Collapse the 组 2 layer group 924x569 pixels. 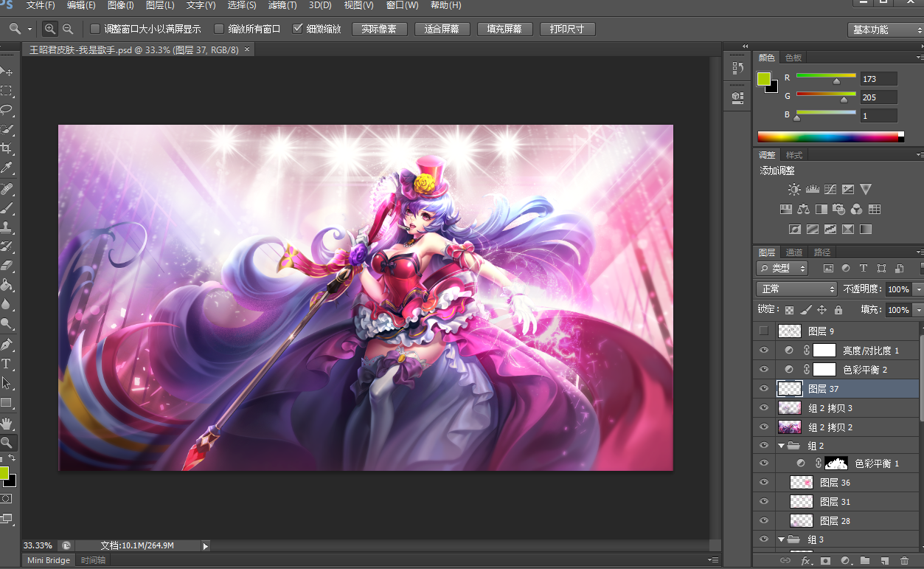point(782,446)
